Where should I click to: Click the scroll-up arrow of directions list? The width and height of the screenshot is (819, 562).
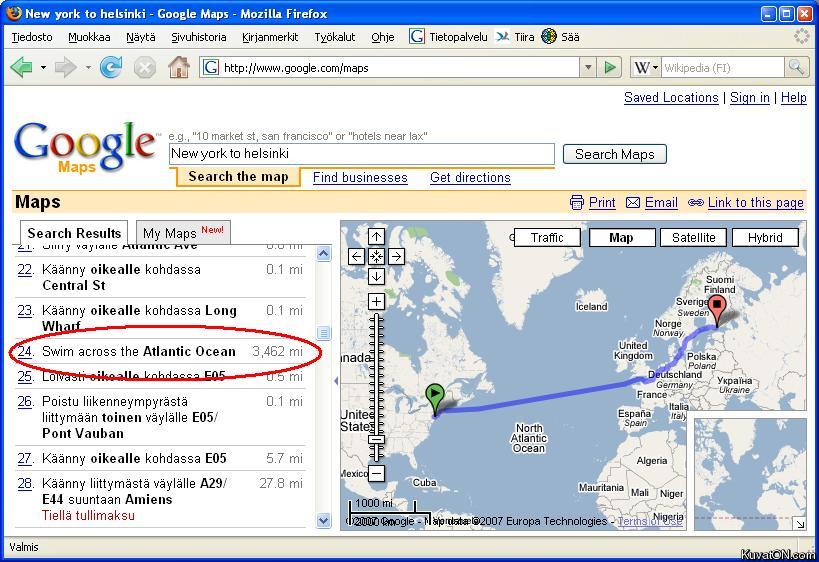click(323, 254)
